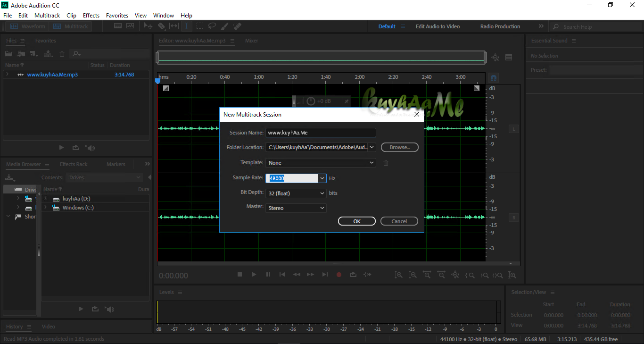Select the Lasso Selection tool
The height and width of the screenshot is (344, 644).
212,26
